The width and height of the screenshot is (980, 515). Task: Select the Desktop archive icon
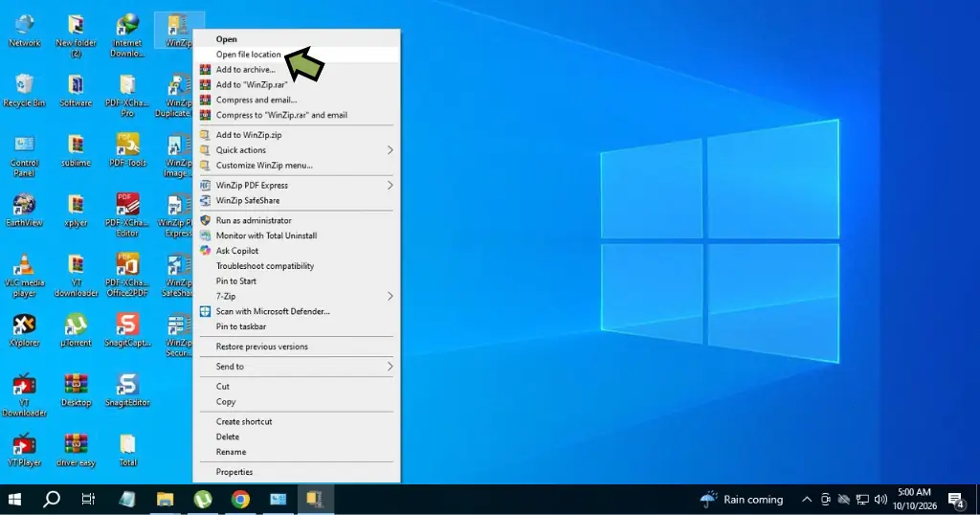click(x=76, y=391)
